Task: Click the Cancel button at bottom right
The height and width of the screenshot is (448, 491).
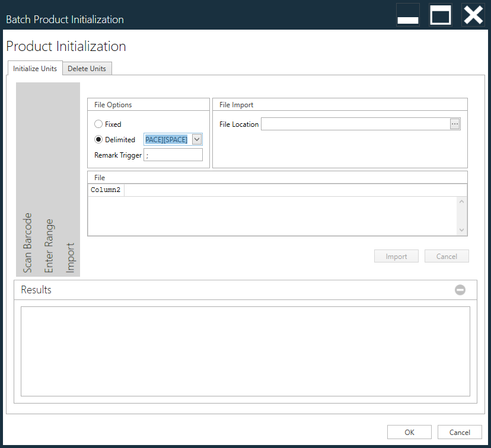Action: (x=460, y=432)
